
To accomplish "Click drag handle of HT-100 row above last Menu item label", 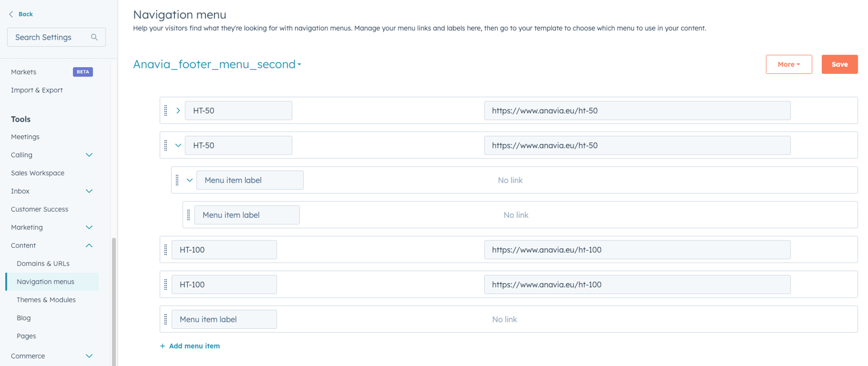I will click(x=166, y=285).
